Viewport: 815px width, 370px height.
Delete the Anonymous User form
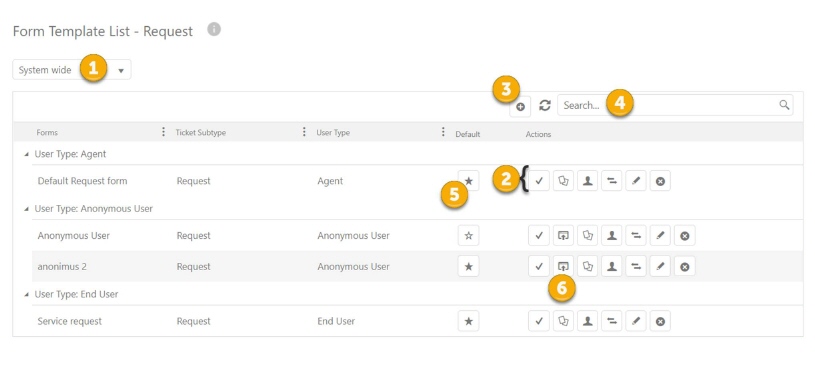pos(685,235)
